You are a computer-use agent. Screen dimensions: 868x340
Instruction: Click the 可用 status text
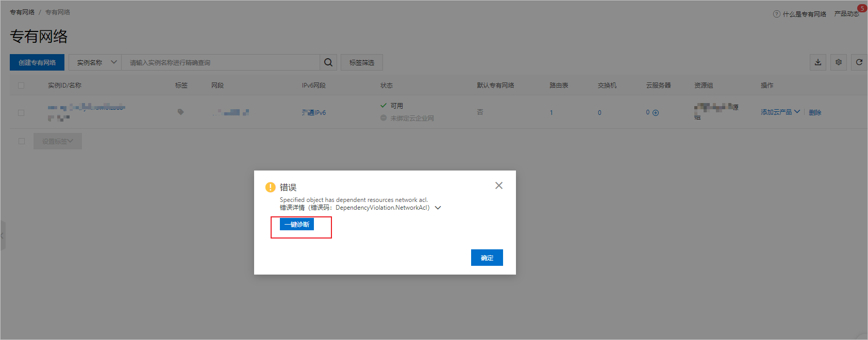(x=396, y=106)
